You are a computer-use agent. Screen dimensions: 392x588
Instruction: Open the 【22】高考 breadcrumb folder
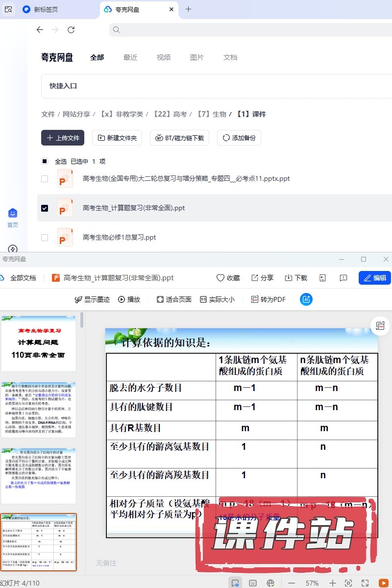point(169,114)
